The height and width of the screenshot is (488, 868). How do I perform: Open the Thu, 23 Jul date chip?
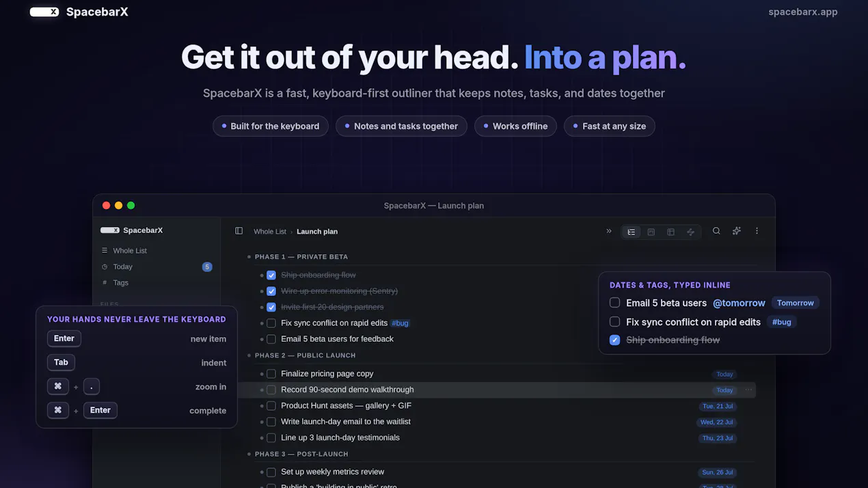718,438
